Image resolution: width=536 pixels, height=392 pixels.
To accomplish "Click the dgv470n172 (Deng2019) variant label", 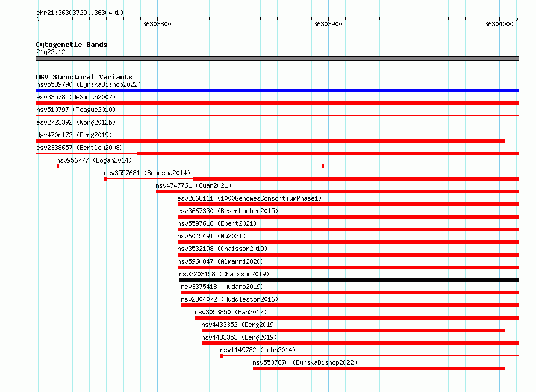I will [x=74, y=135].
